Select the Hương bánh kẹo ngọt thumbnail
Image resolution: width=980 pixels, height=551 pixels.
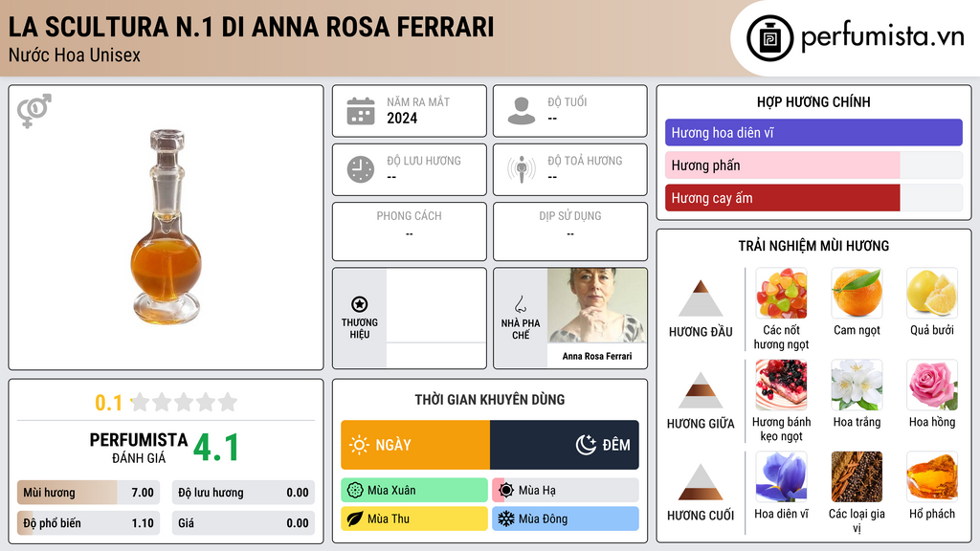[x=781, y=386]
